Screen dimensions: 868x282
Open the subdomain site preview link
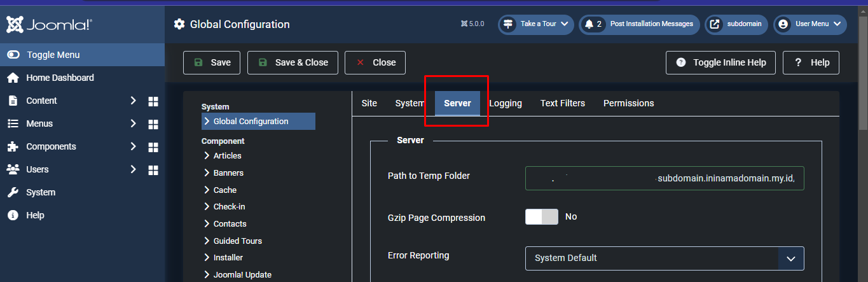pyautogui.click(x=736, y=24)
